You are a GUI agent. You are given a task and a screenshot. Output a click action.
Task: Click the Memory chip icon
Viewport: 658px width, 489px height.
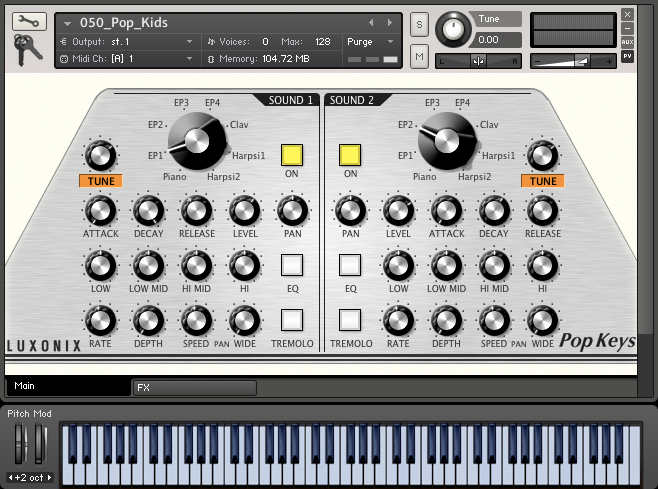coord(211,59)
